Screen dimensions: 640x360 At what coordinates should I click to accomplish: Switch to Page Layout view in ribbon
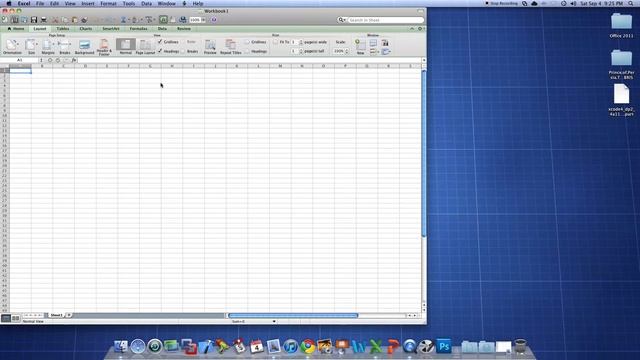click(145, 46)
